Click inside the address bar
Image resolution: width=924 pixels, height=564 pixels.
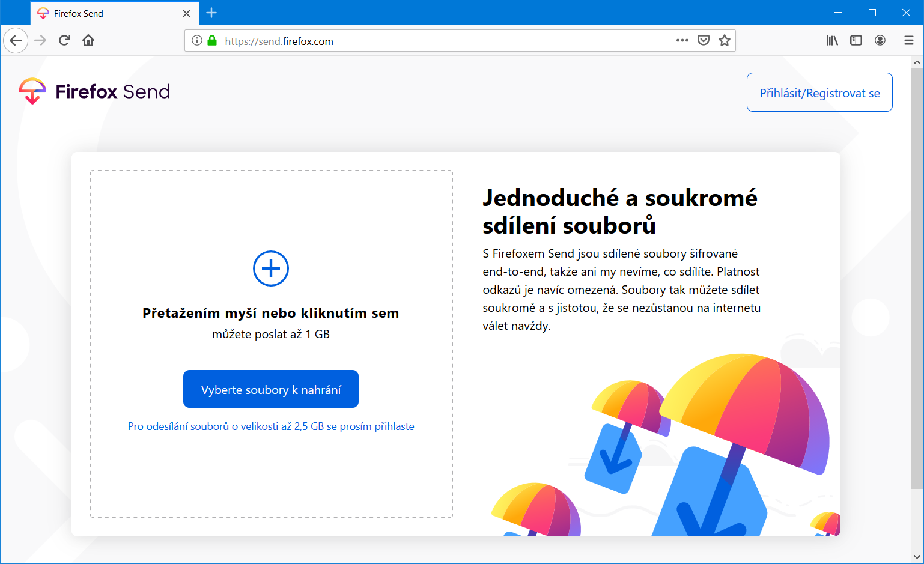tap(421, 41)
